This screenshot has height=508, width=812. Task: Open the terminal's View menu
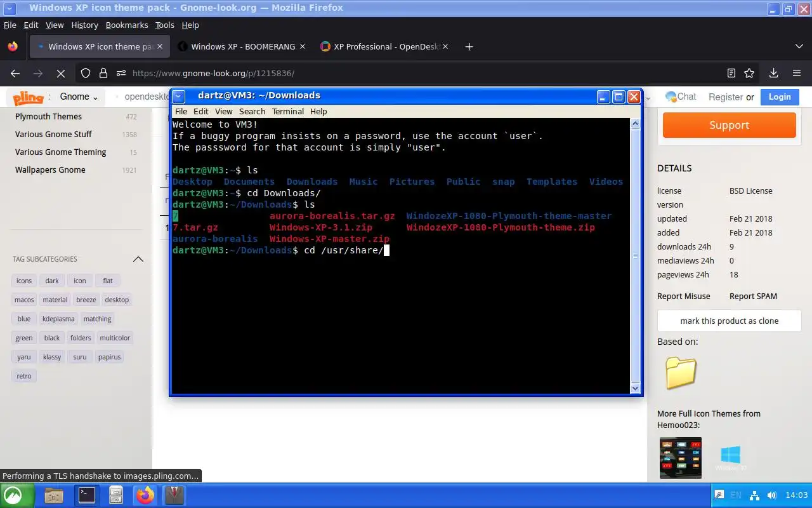[223, 111]
